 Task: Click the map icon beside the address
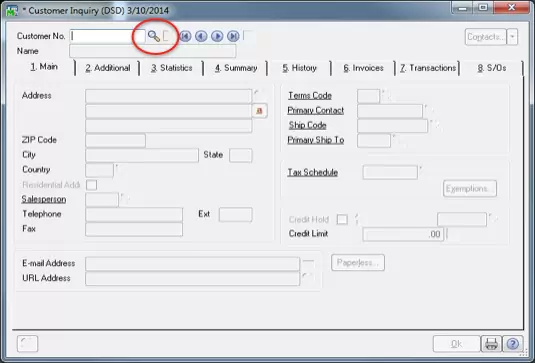tap(260, 111)
